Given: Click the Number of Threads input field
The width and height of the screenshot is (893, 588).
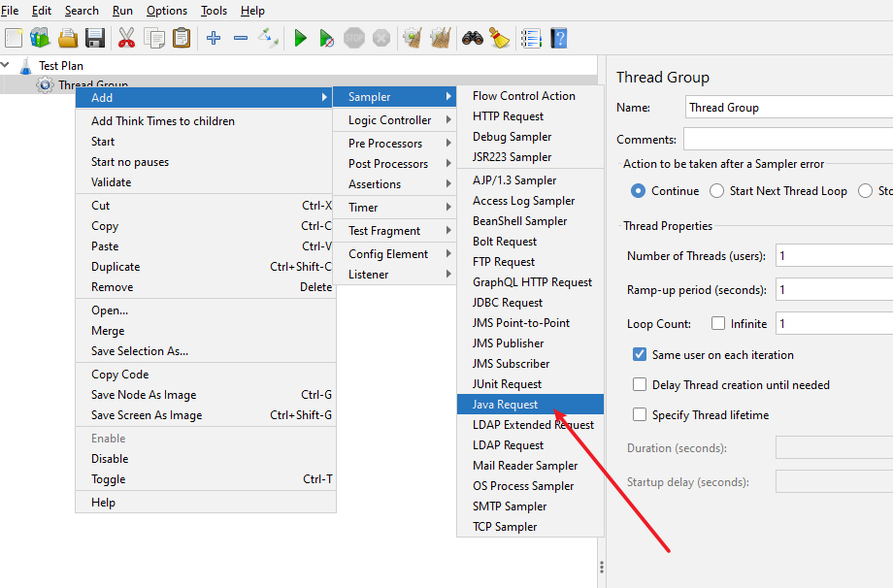Looking at the screenshot, I should [833, 257].
